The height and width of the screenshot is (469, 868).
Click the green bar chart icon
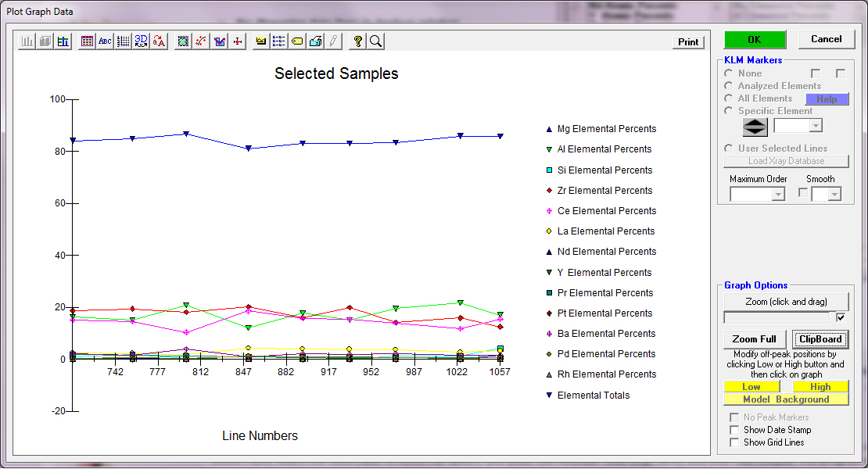(63, 41)
